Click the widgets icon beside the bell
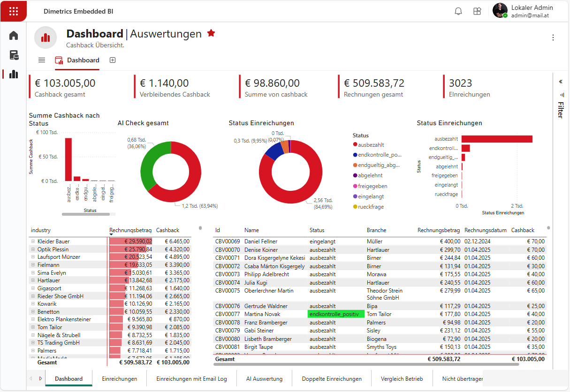570x392 pixels. [477, 10]
